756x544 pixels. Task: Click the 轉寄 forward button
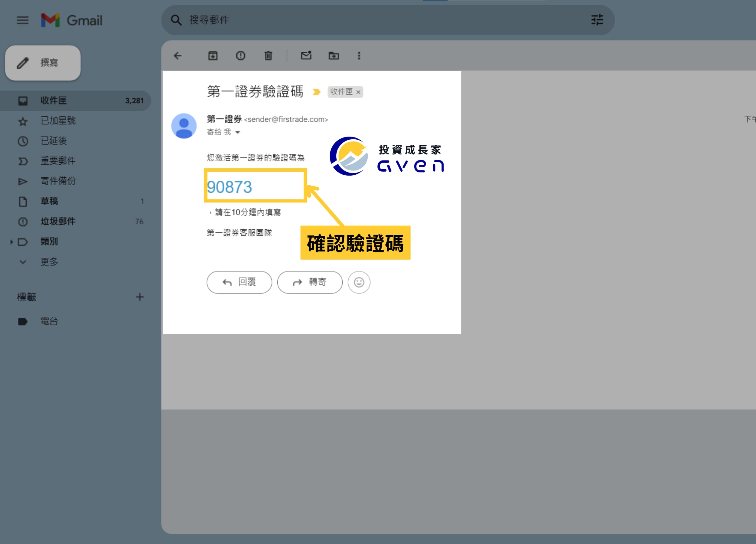(x=310, y=282)
